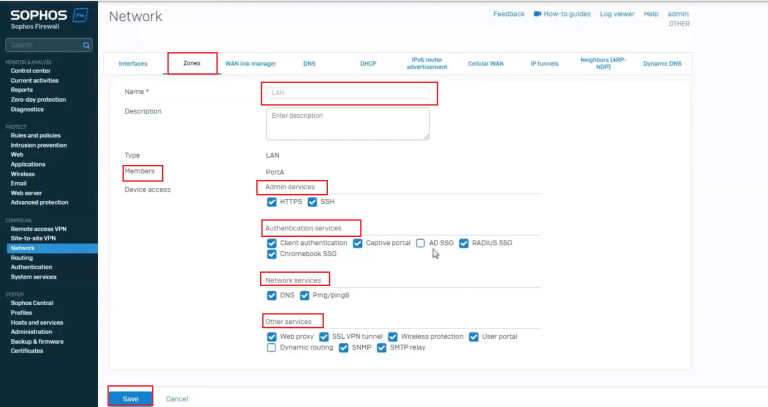Open Web in sidebar menu
This screenshot has height=407, width=768.
click(x=17, y=154)
